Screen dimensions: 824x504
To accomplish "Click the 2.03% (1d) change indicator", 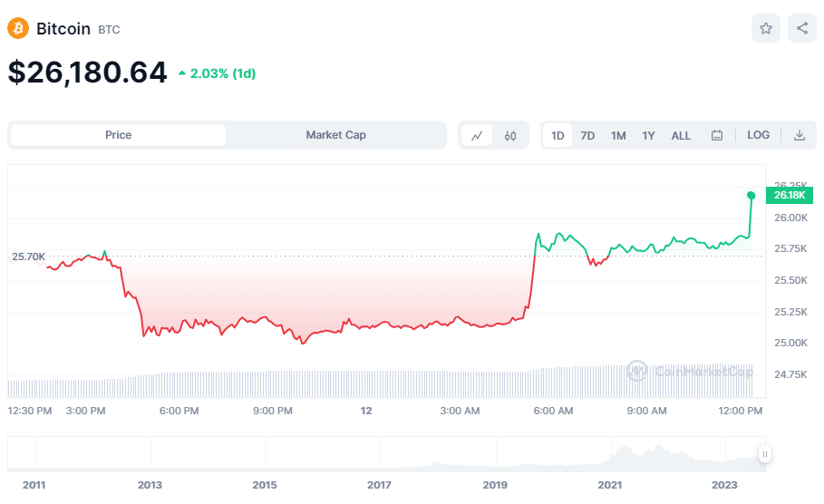I will click(217, 73).
